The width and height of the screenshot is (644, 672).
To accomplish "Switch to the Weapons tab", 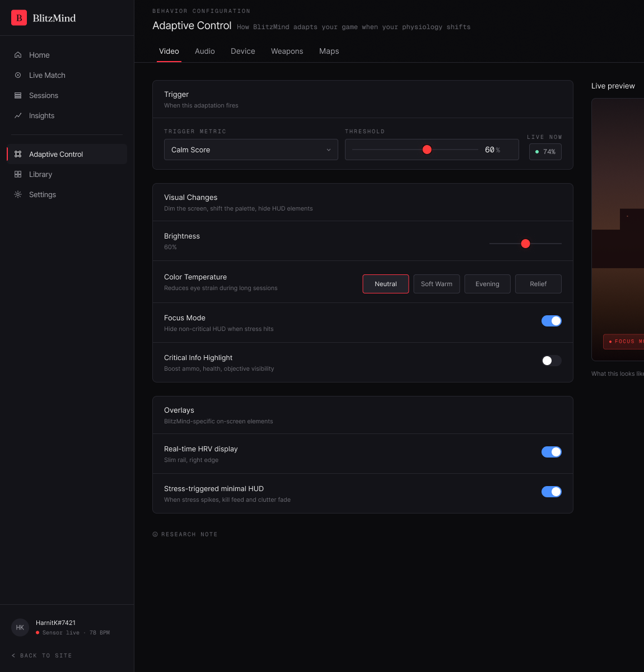I will tap(287, 51).
